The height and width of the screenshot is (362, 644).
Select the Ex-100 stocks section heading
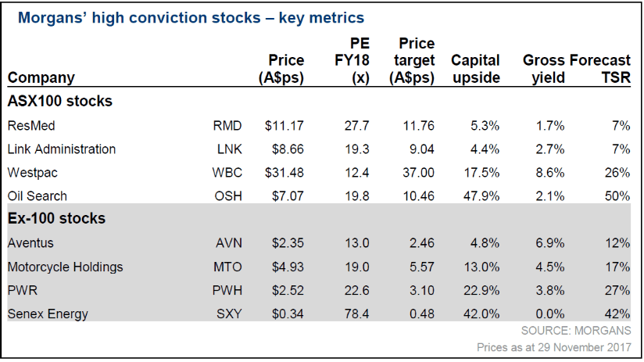pos(56,218)
